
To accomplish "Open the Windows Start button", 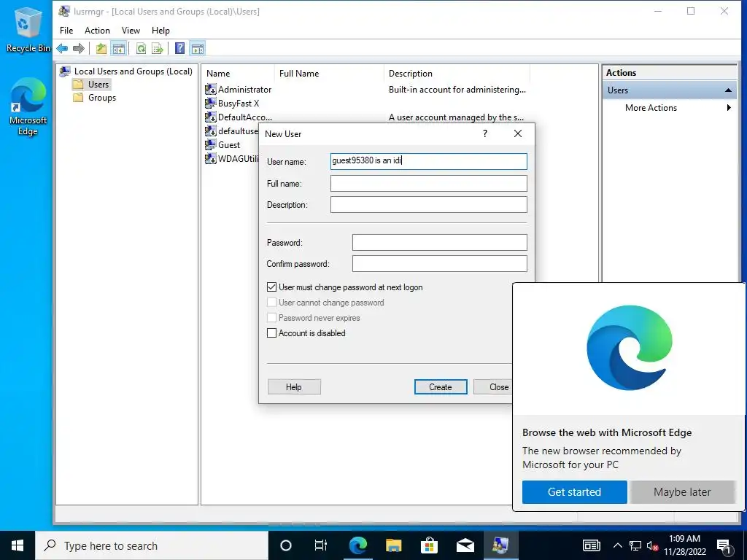I will pos(18,545).
